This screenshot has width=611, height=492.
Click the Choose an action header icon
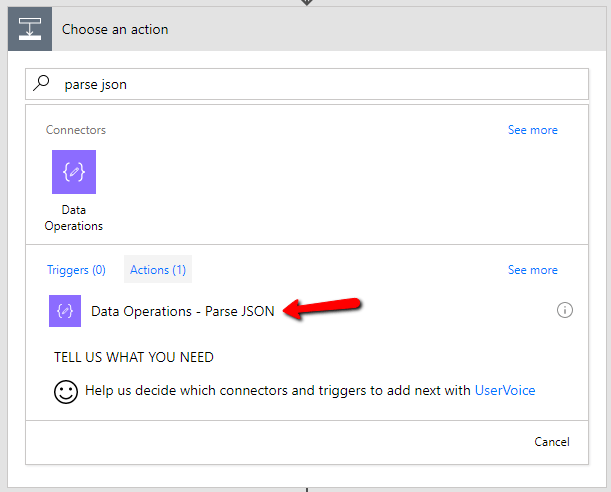click(x=30, y=29)
